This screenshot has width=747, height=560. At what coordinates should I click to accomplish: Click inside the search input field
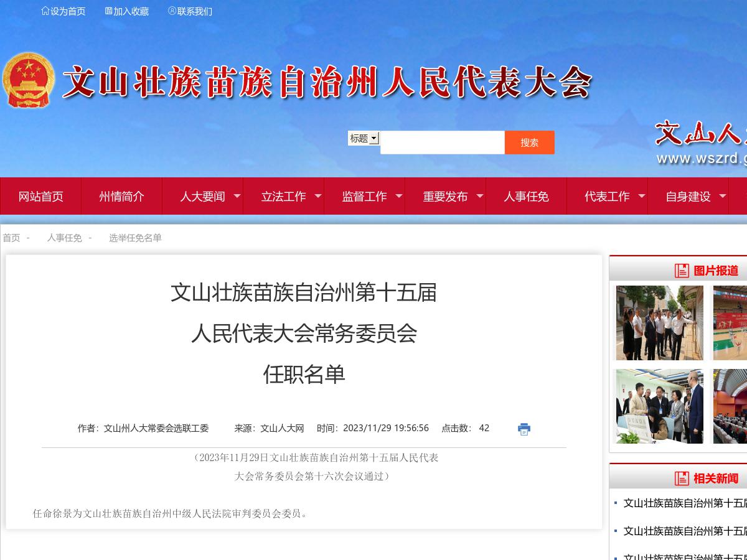tap(443, 142)
